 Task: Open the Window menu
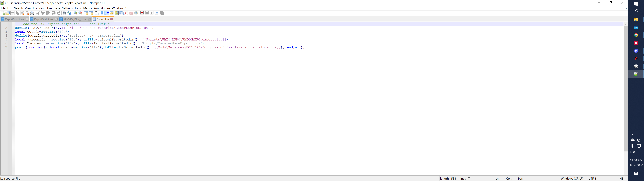pos(117,8)
